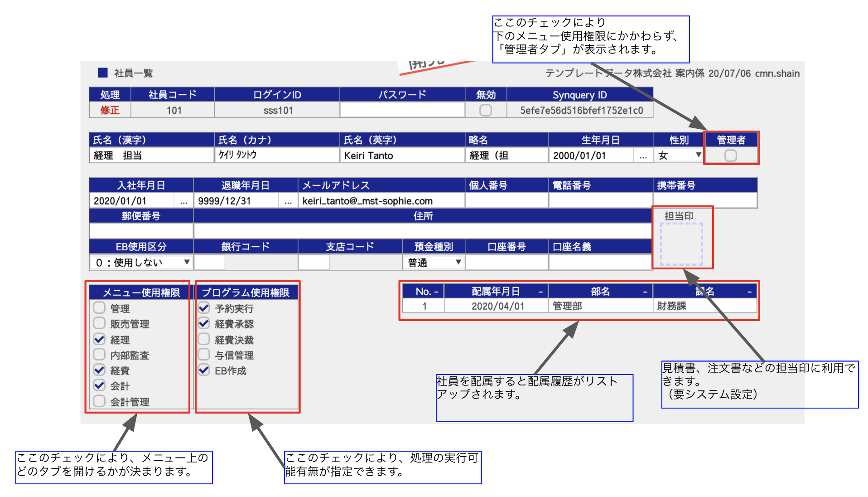Uncheck the 経費 menu permission
The width and height of the screenshot is (868, 497).
tap(99, 370)
